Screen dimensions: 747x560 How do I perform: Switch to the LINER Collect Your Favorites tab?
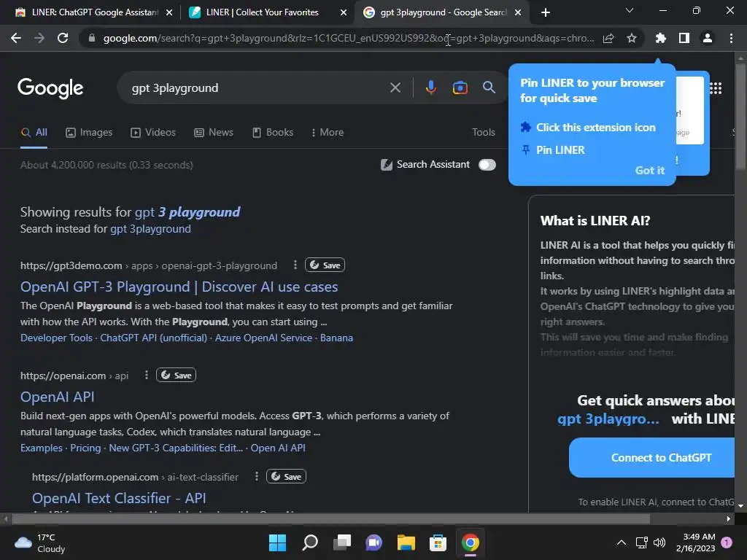click(x=262, y=12)
